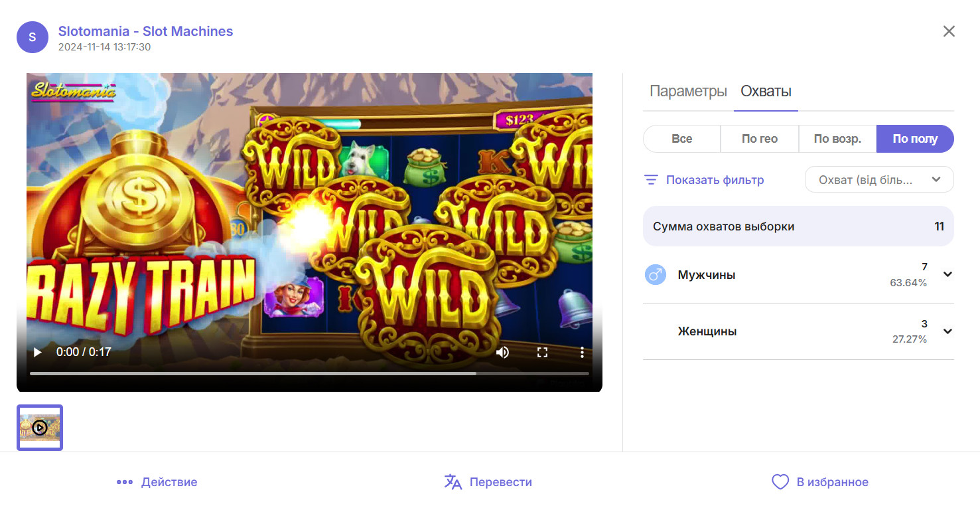Select the Все reach segment
980x512 pixels.
pos(681,139)
